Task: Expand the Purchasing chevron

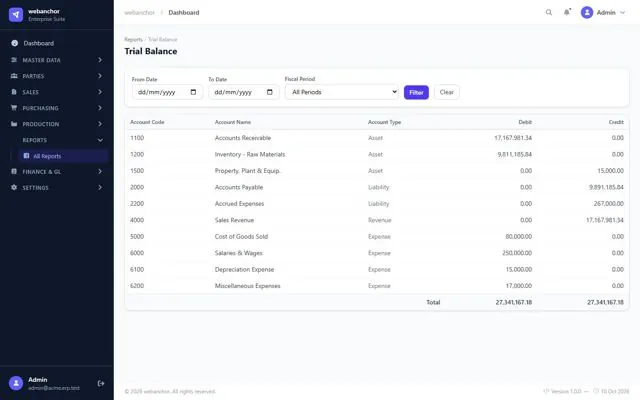Action: point(100,108)
